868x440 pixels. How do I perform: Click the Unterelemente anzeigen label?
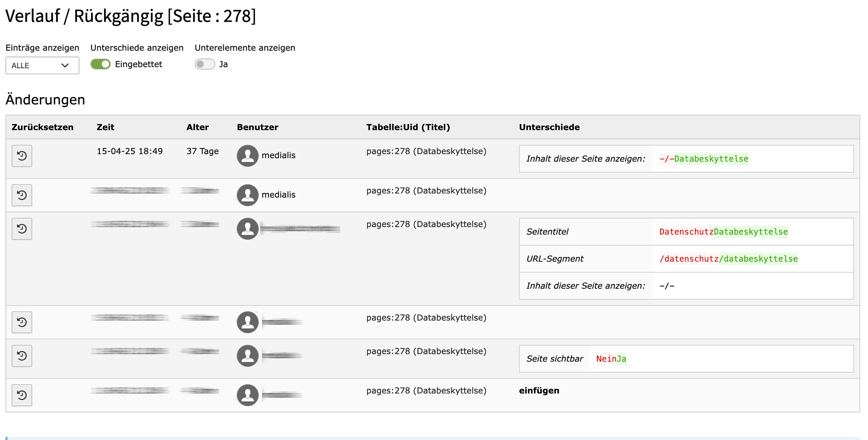[245, 48]
